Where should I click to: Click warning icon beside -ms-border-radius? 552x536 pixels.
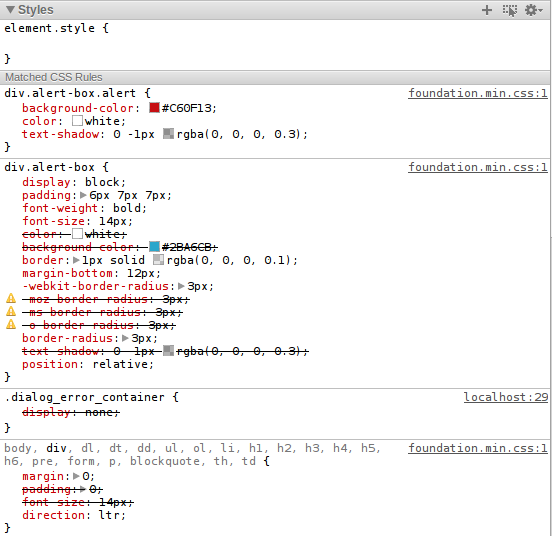point(11,311)
